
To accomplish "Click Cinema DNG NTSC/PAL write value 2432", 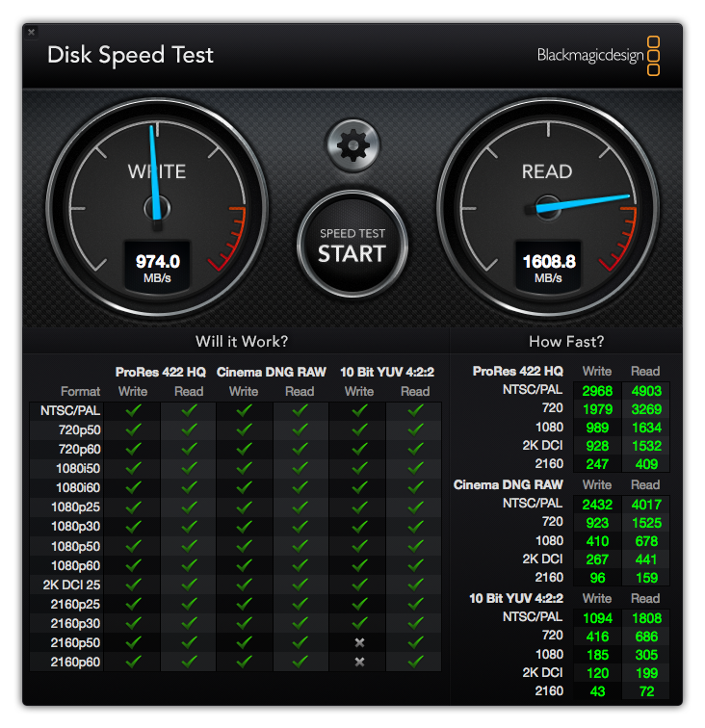I will (x=597, y=505).
